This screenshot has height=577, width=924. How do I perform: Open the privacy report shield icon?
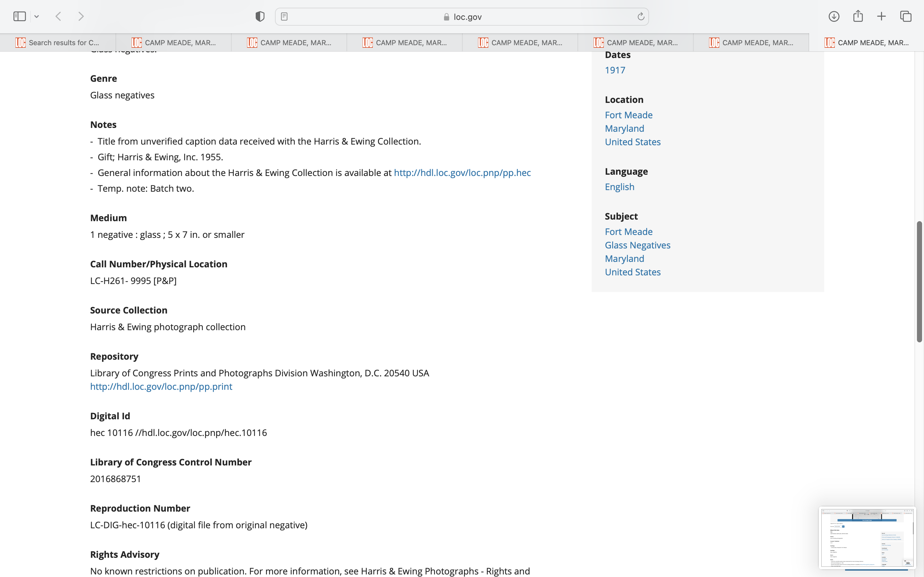point(260,16)
